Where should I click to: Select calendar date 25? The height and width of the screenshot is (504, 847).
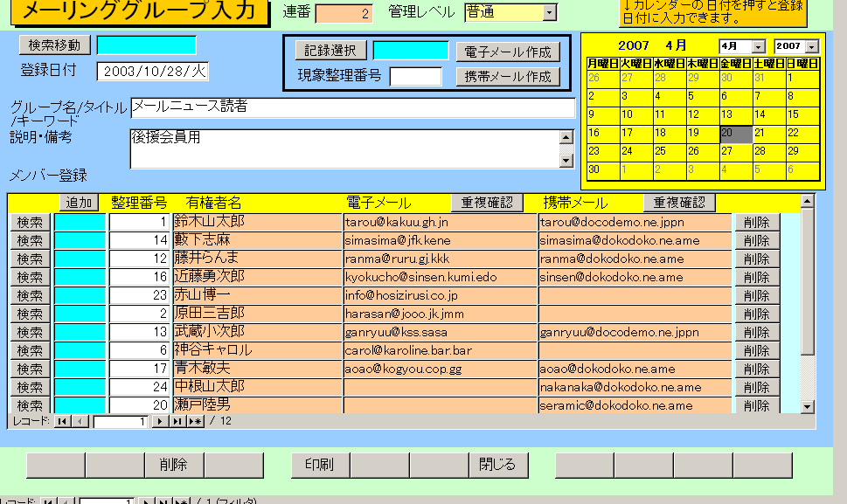coord(670,153)
